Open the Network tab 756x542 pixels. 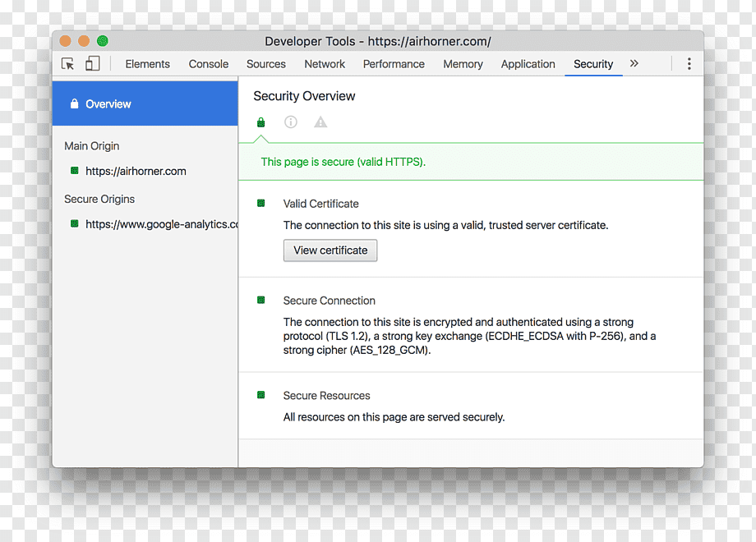tap(325, 64)
